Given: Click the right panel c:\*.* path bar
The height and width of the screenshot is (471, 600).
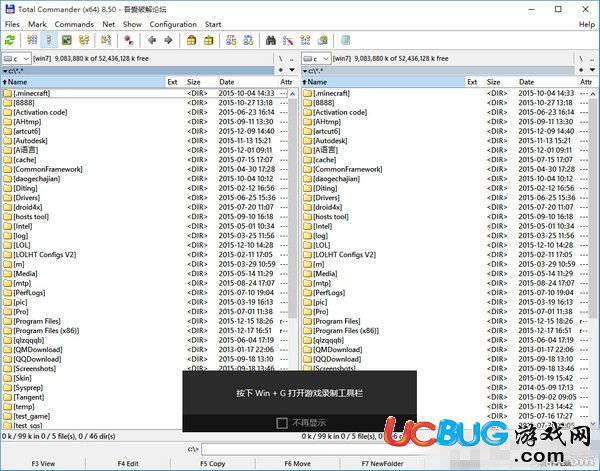Looking at the screenshot, I should tap(438, 70).
